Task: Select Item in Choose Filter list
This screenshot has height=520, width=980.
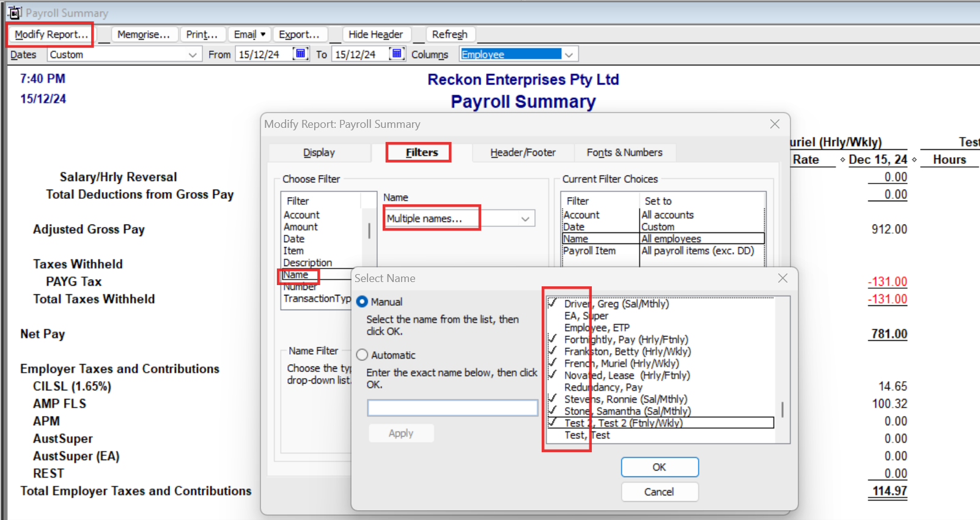Action: tap(293, 251)
